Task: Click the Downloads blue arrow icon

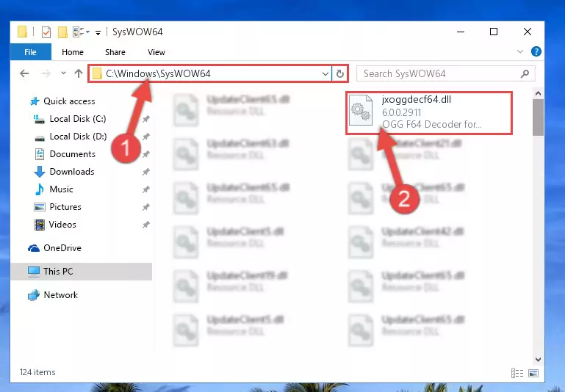Action: pyautogui.click(x=39, y=172)
